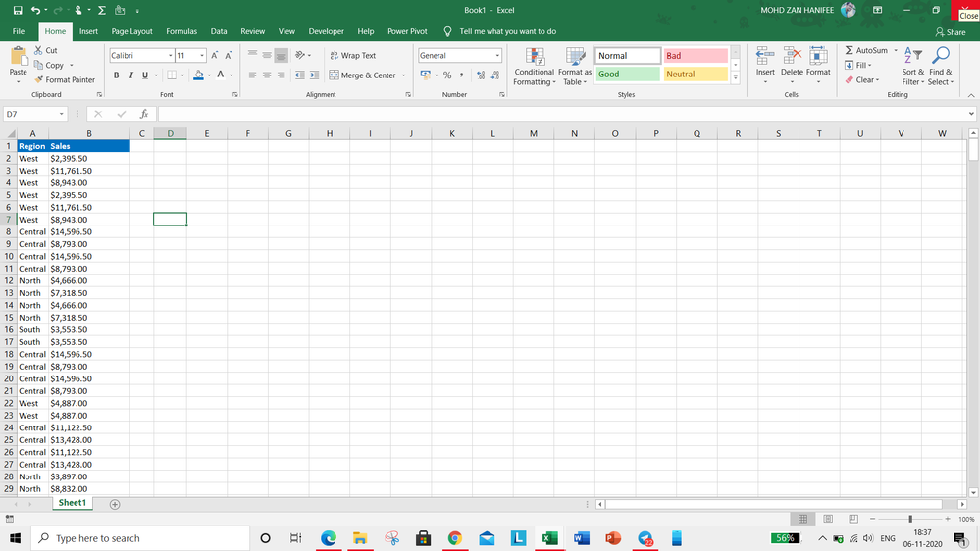Save the workbook using the Save icon
980x551 pixels.
pyautogui.click(x=18, y=10)
